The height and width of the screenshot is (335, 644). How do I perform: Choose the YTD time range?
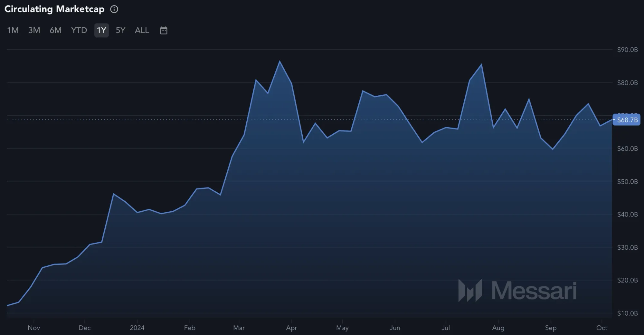click(79, 30)
